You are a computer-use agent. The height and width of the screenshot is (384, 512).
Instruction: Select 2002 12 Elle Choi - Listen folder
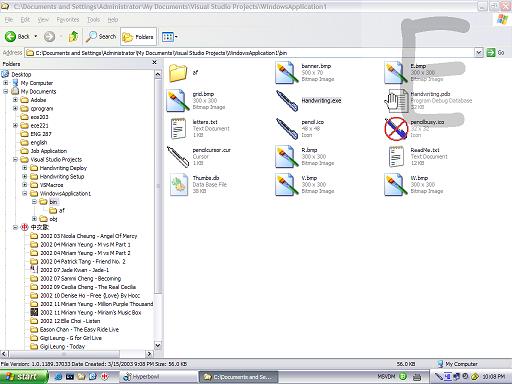(70, 321)
